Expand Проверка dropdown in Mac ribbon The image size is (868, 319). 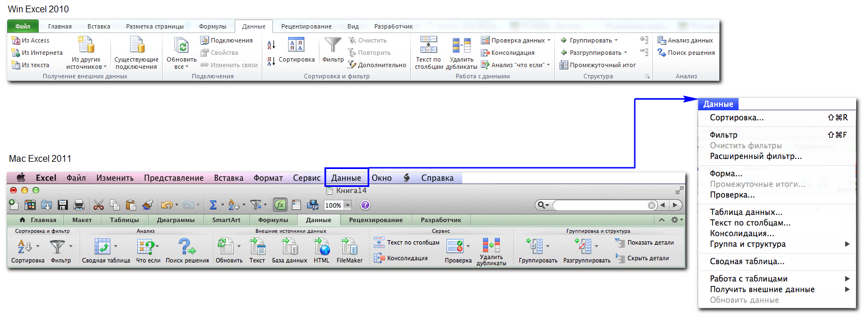click(x=468, y=246)
